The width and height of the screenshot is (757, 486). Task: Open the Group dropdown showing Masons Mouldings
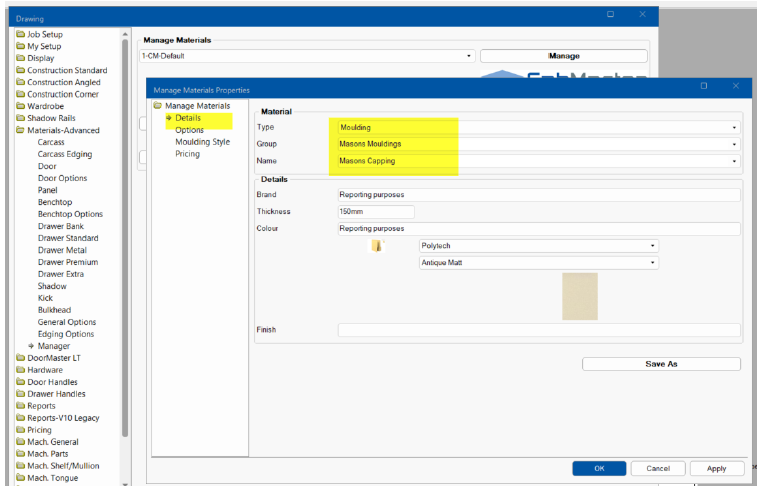point(539,144)
